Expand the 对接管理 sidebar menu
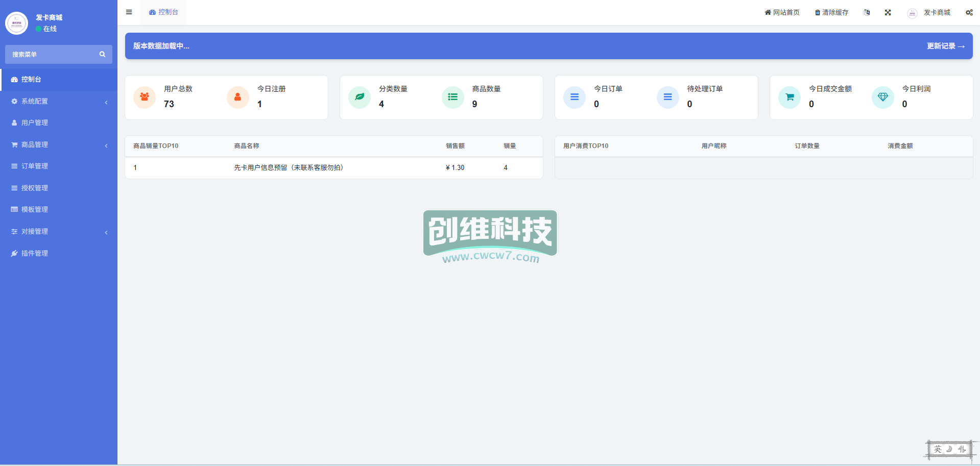This screenshot has width=980, height=466. (x=59, y=231)
